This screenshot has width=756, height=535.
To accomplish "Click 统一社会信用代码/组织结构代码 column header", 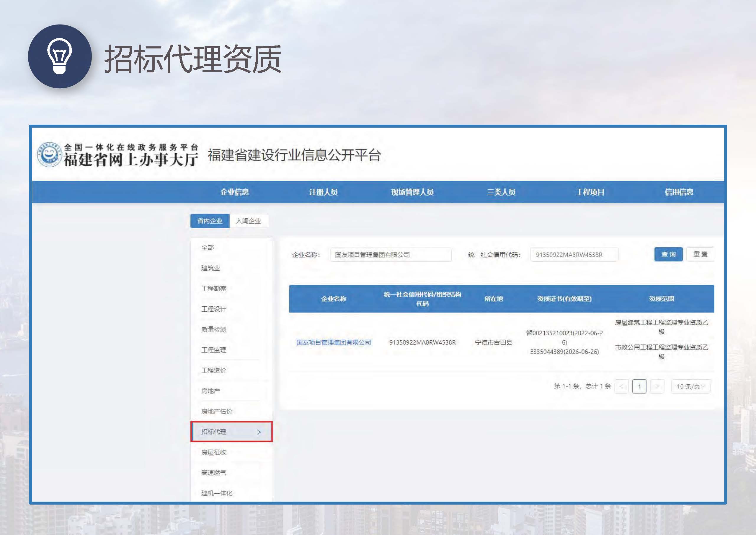I will point(422,299).
